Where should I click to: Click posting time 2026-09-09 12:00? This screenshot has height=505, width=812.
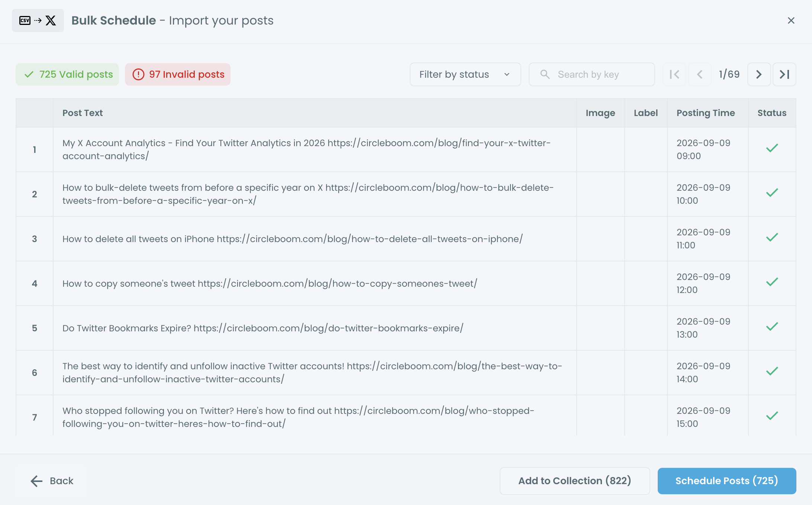(703, 283)
